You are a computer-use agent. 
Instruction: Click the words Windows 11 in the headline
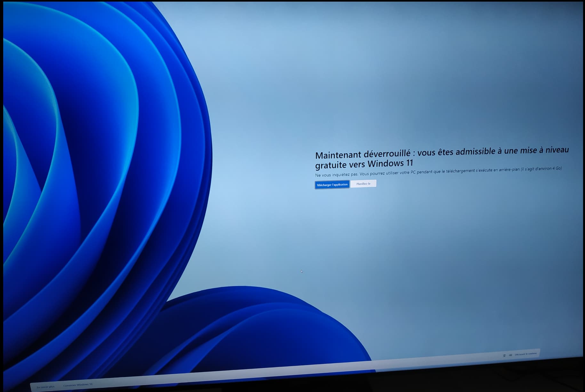click(390, 164)
